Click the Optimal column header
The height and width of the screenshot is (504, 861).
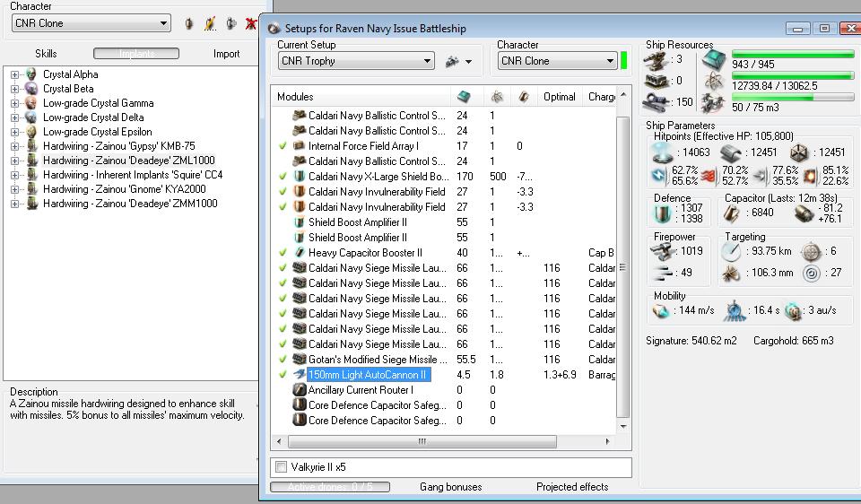[560, 97]
